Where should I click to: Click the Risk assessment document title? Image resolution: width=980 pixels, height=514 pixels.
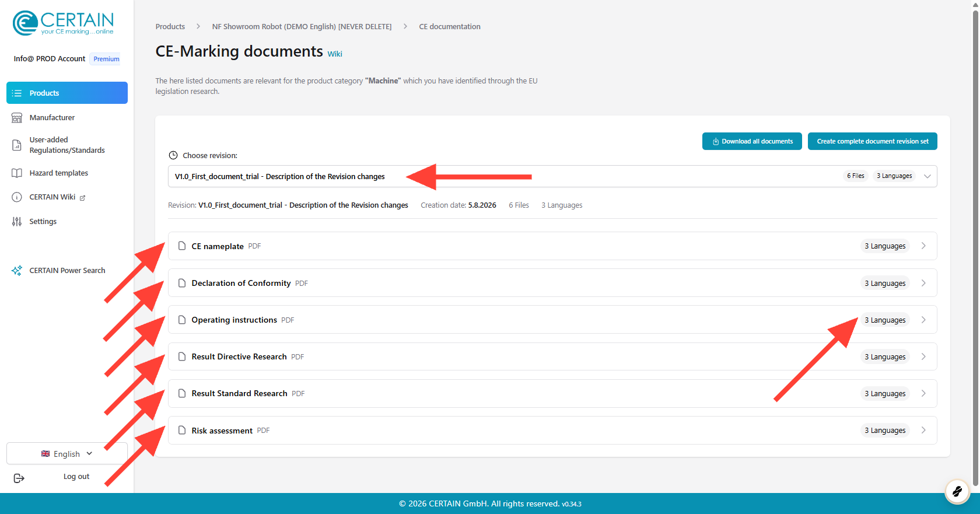tap(222, 431)
